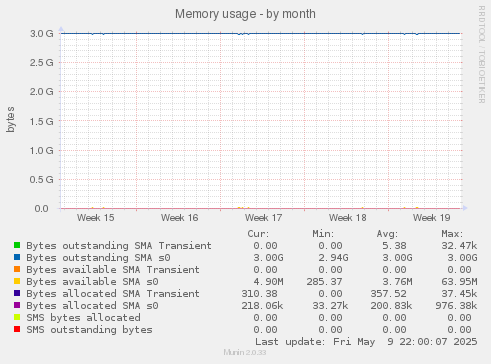Click the '63.95M' max value
The width and height of the screenshot is (491, 364).
click(459, 282)
